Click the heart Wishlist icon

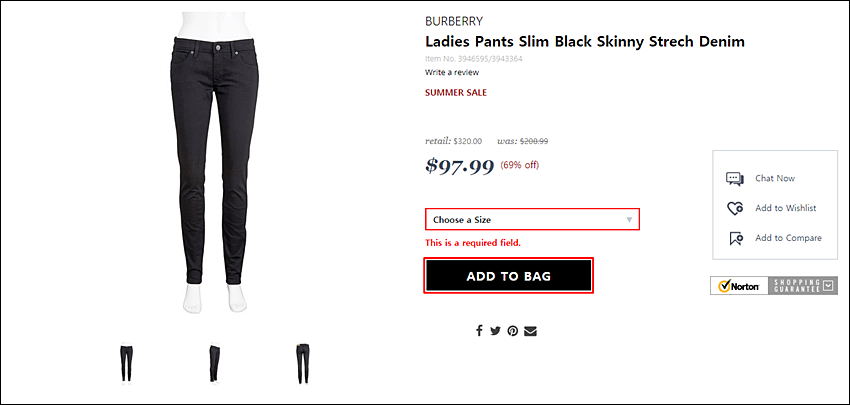point(735,208)
